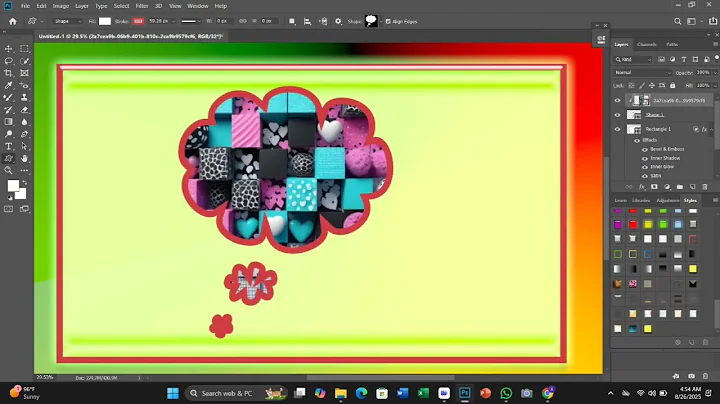
Task: Add a layer mask in Layers panel
Action: (654, 187)
